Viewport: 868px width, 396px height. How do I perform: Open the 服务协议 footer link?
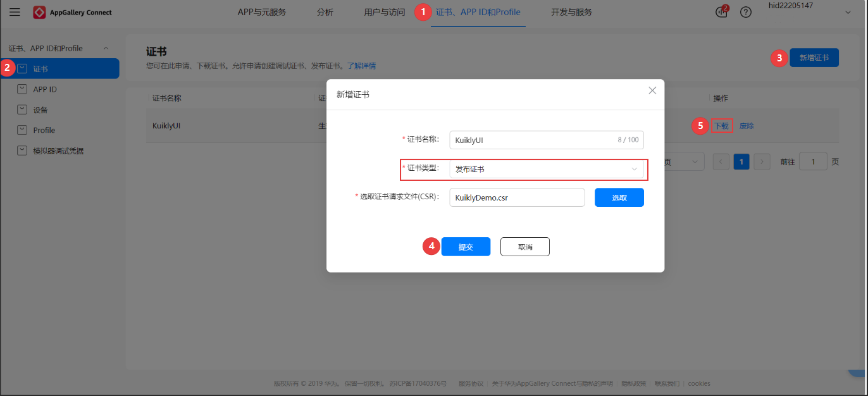pyautogui.click(x=471, y=383)
